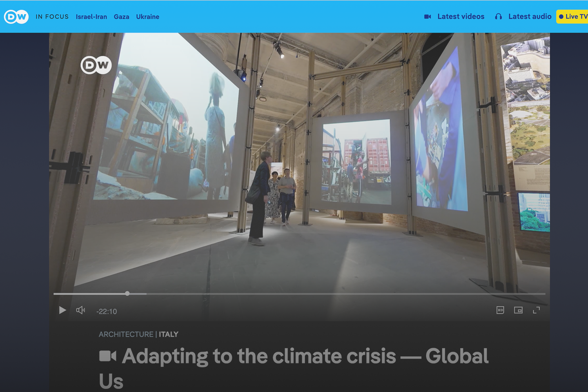Mute the video with the speaker icon

tap(80, 310)
